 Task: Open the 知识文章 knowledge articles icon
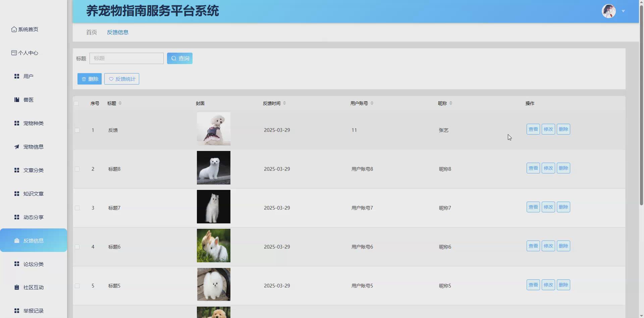click(x=17, y=194)
